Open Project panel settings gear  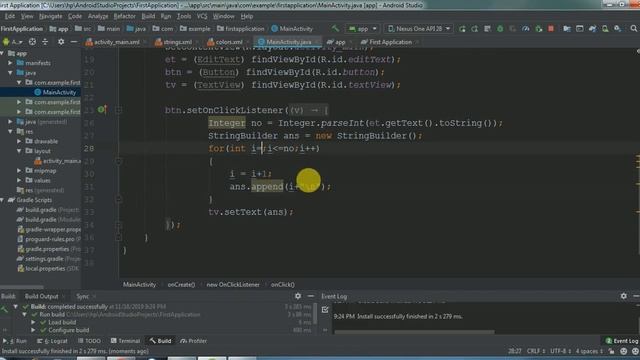(61, 42)
